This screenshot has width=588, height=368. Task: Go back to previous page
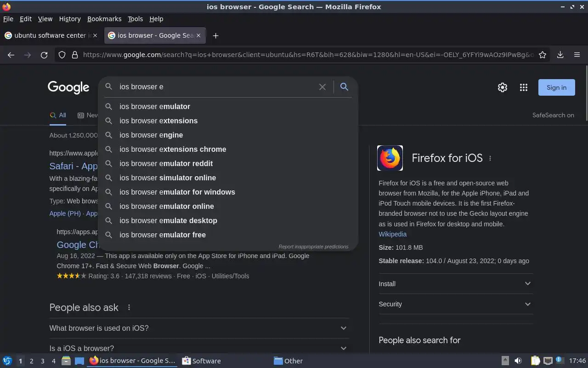(11, 55)
